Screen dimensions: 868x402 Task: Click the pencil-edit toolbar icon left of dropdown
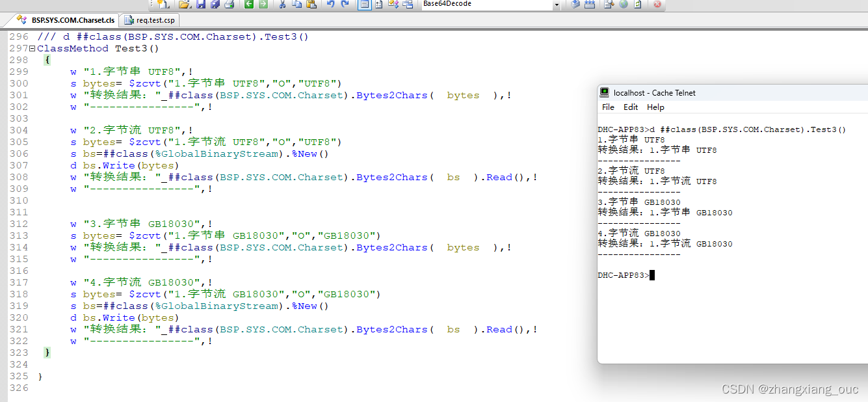[x=393, y=4]
